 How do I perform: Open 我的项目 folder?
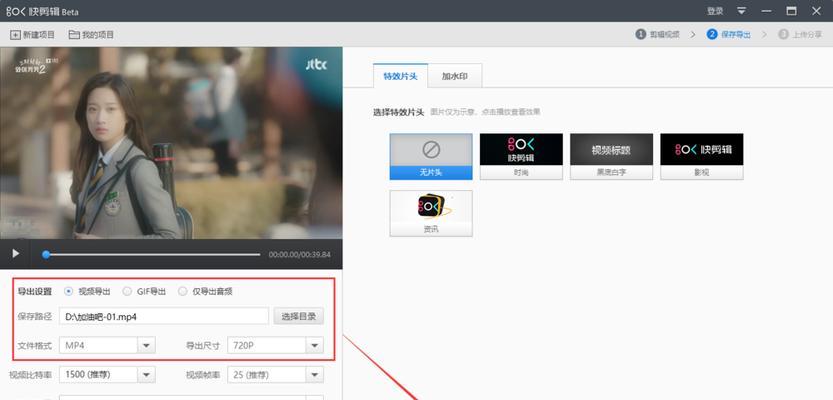coord(91,35)
